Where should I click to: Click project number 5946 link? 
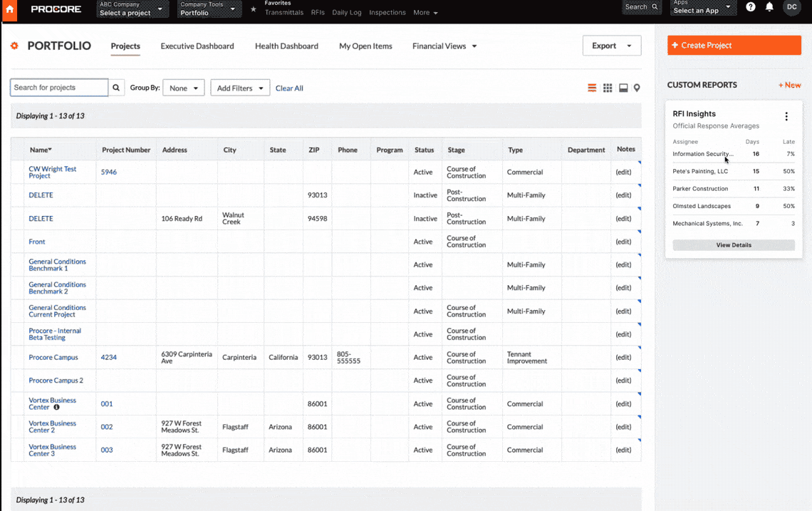(x=109, y=172)
